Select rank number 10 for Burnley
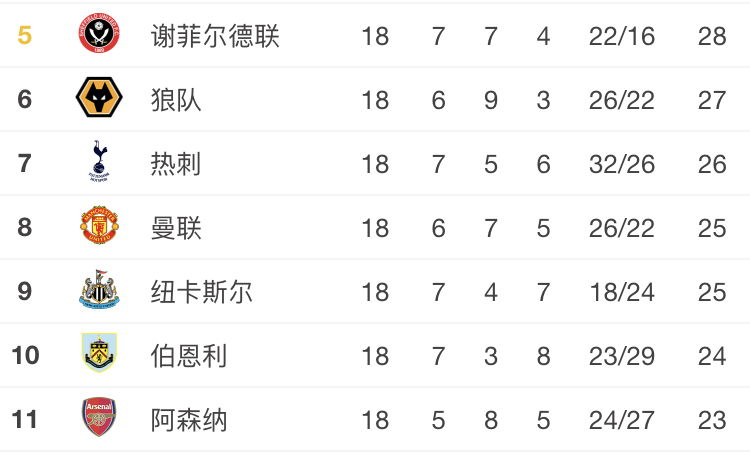The height and width of the screenshot is (452, 750). (25, 355)
